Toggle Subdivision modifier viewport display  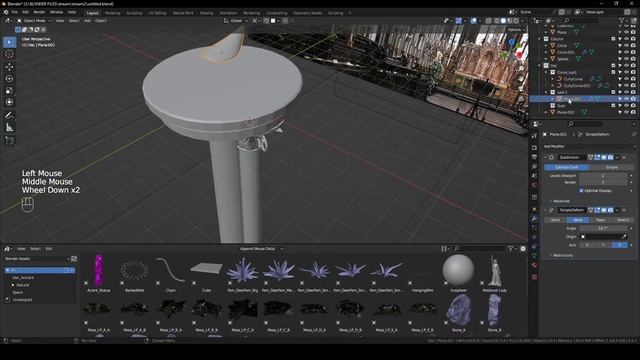click(x=604, y=158)
